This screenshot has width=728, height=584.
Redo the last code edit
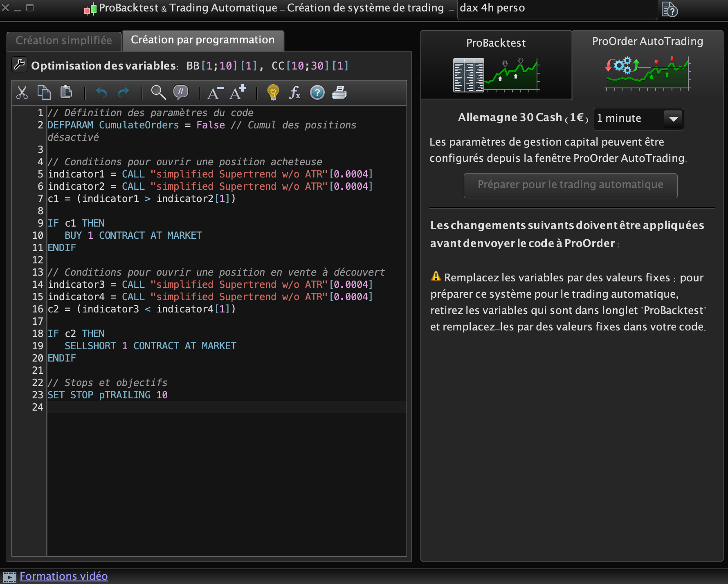[x=123, y=93]
